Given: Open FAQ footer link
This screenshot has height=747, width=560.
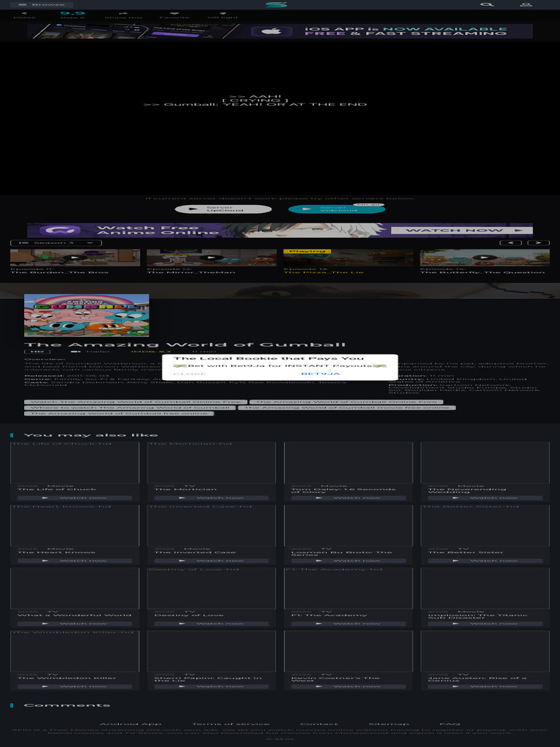Looking at the screenshot, I should [449, 724].
